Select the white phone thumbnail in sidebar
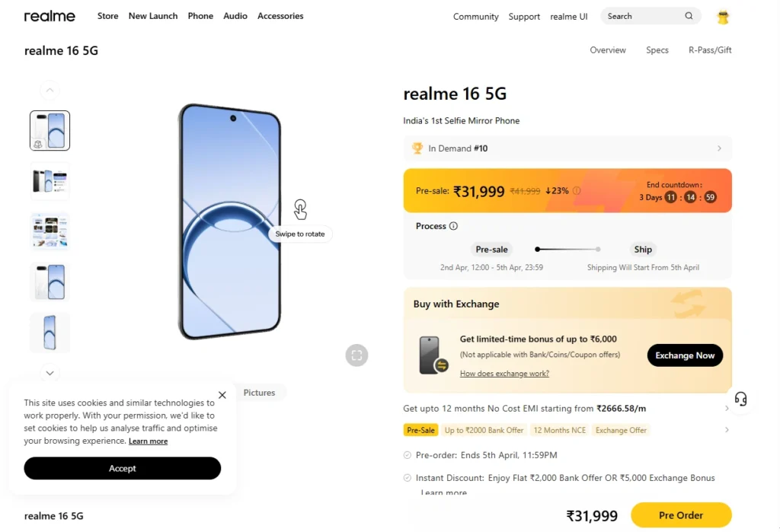 [50, 282]
